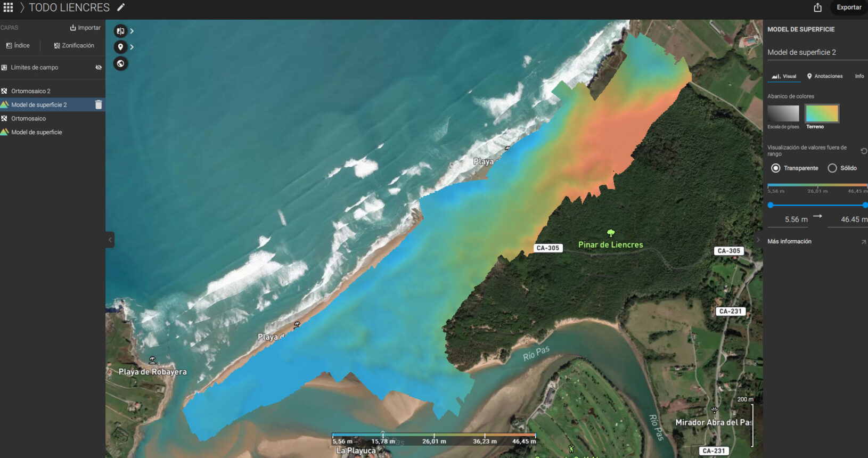Viewport: 868px width, 458px height.
Task: Click the Importar button
Action: pos(85,28)
